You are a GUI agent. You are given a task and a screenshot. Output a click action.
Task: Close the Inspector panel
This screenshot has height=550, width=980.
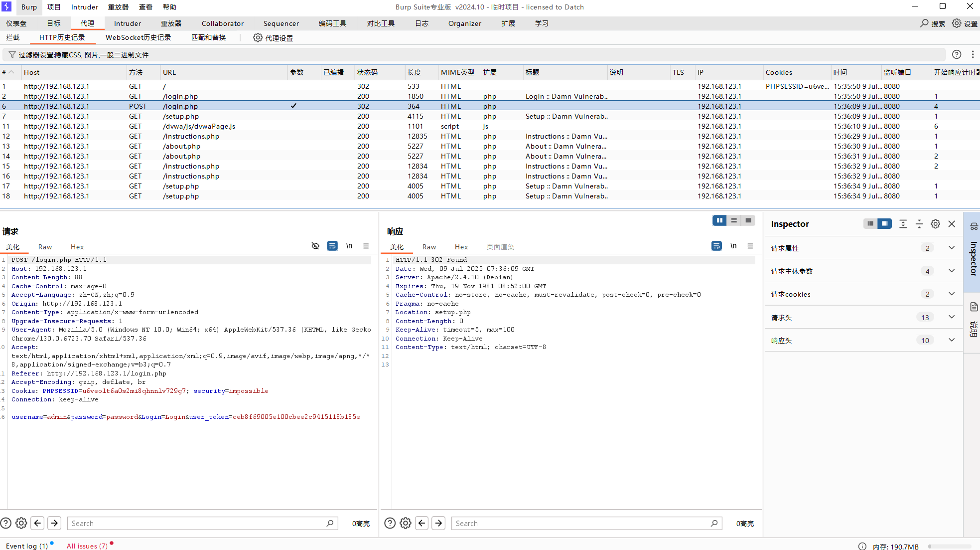tap(952, 224)
